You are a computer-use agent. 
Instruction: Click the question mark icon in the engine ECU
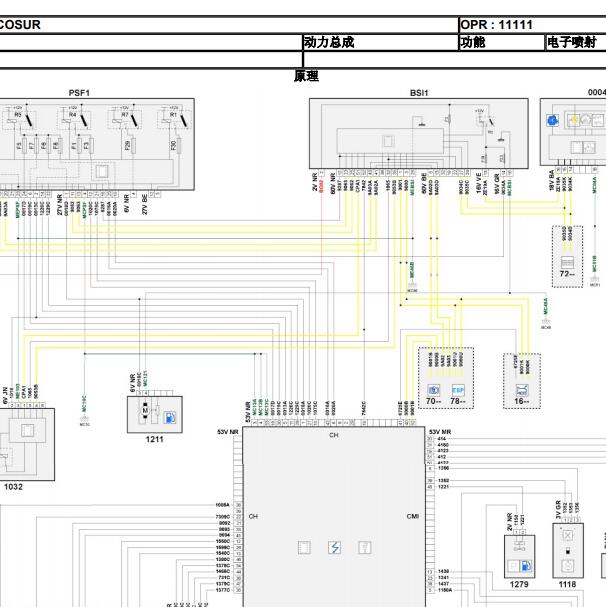pyautogui.click(x=365, y=547)
